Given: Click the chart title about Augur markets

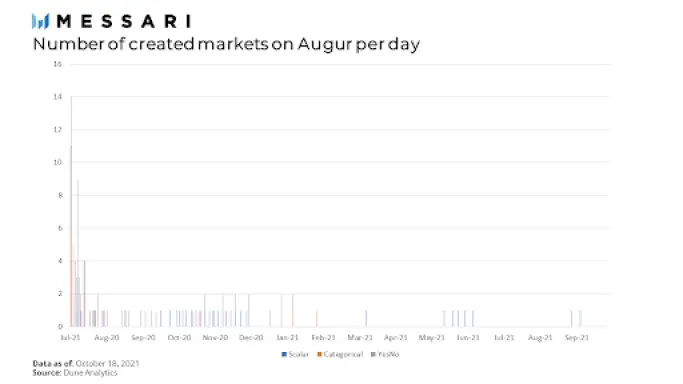Looking at the screenshot, I should (x=227, y=44).
